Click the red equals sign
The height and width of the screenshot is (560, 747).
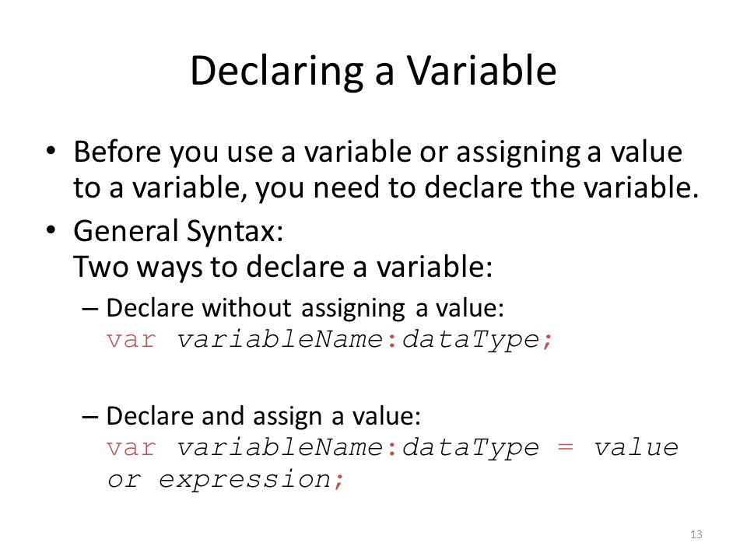(565, 448)
